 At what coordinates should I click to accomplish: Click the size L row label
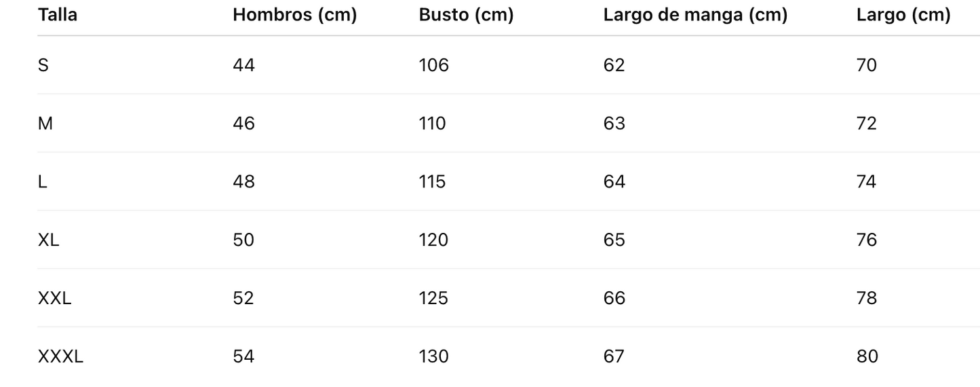pyautogui.click(x=43, y=182)
